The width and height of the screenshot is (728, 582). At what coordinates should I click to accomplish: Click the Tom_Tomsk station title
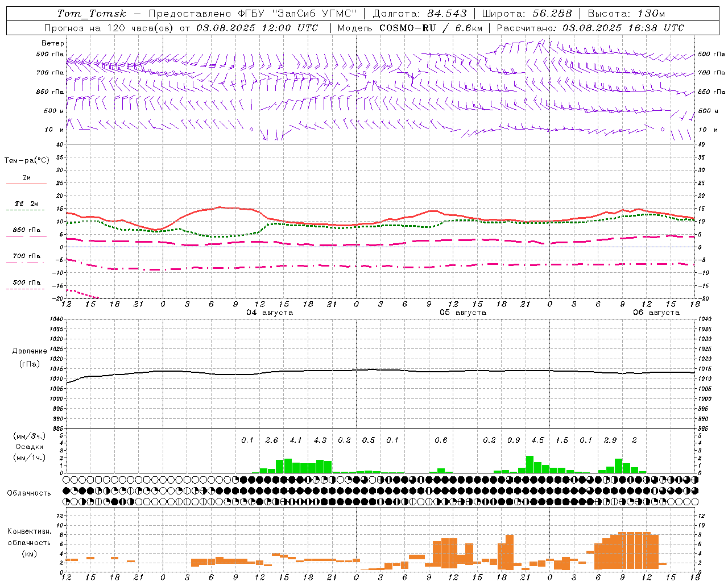coord(92,14)
